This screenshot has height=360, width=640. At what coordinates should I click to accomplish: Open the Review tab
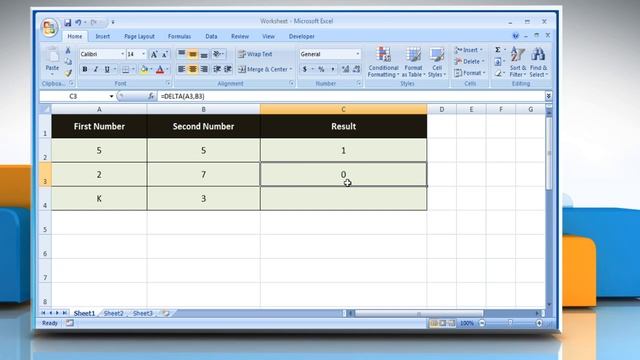coord(240,36)
